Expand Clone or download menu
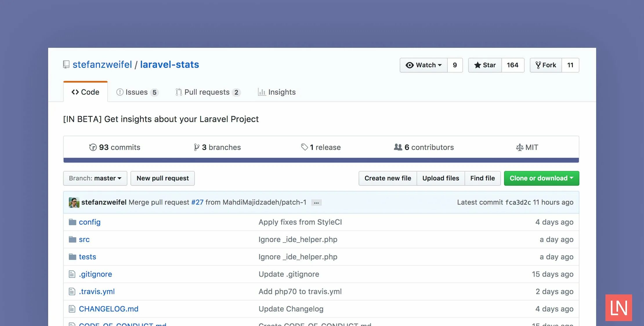 pyautogui.click(x=541, y=178)
